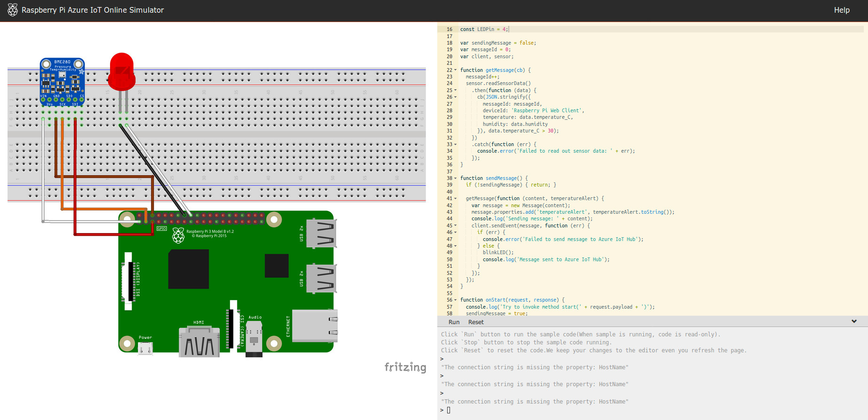The height and width of the screenshot is (420, 868).
Task: Click line number 44 in the gutter
Action: tap(450, 218)
